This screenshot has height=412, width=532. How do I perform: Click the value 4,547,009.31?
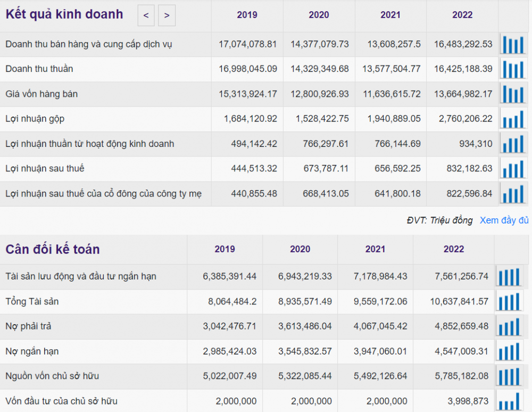tap(461, 351)
